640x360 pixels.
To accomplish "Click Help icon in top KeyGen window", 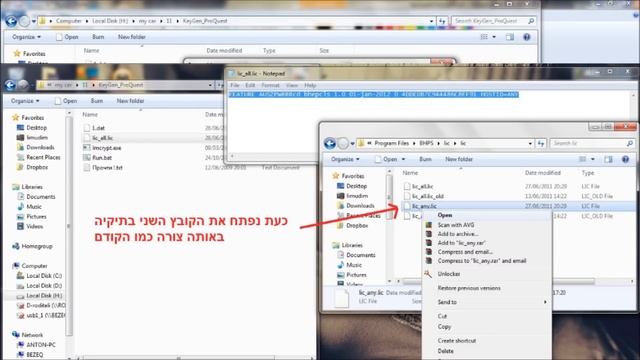I will click(527, 37).
